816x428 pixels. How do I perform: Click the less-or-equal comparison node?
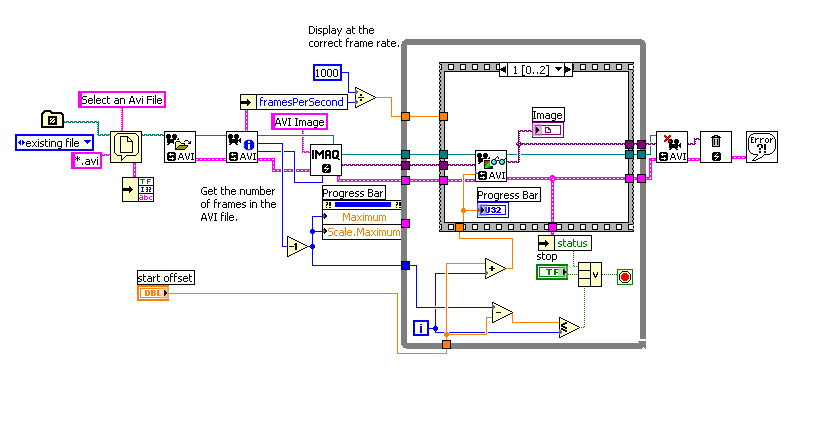point(569,328)
